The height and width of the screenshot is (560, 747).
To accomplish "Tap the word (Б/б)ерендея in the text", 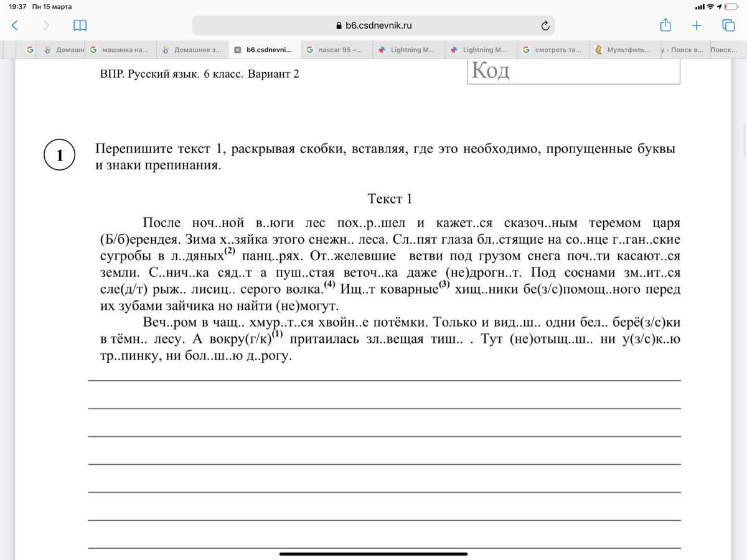I will click(139, 240).
